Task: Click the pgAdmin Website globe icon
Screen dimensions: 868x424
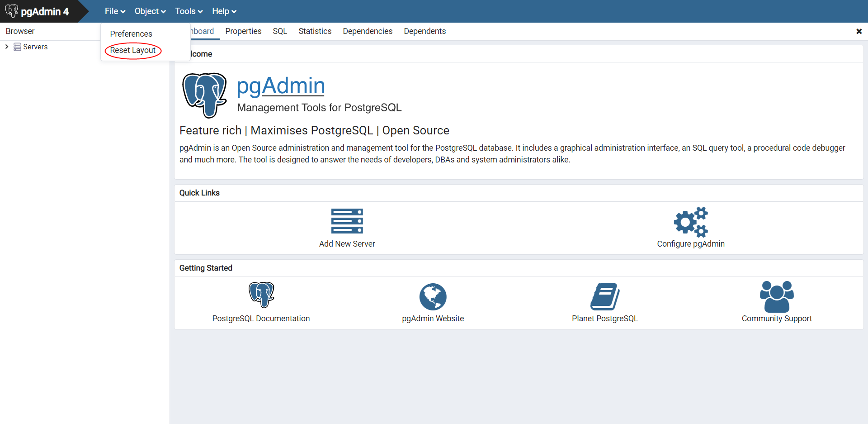Action: pos(433,297)
